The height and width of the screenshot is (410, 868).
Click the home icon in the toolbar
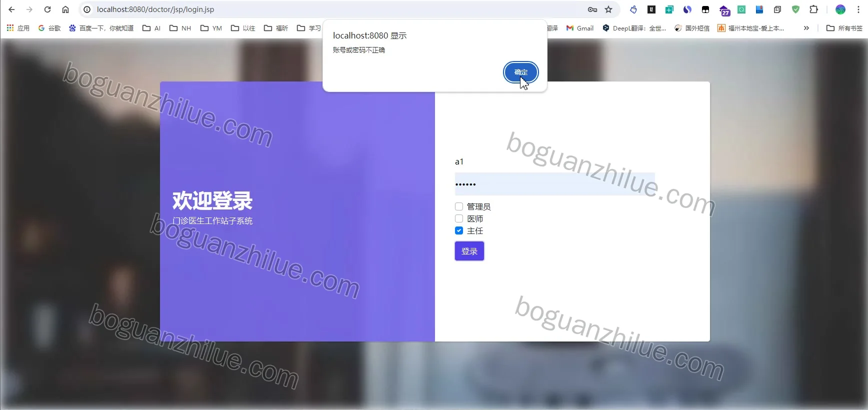pos(65,9)
